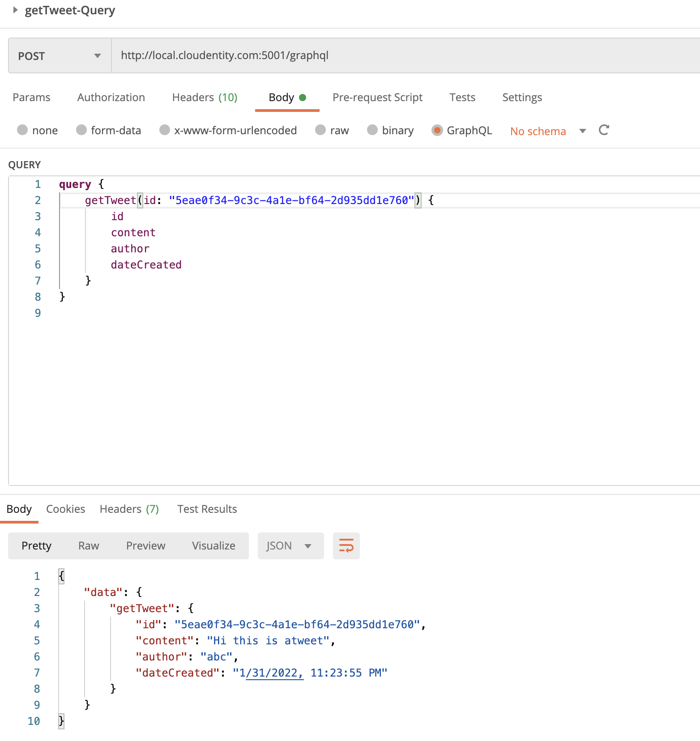Screen dimensions: 700x741
Task: Click the response id value string
Action: [297, 624]
